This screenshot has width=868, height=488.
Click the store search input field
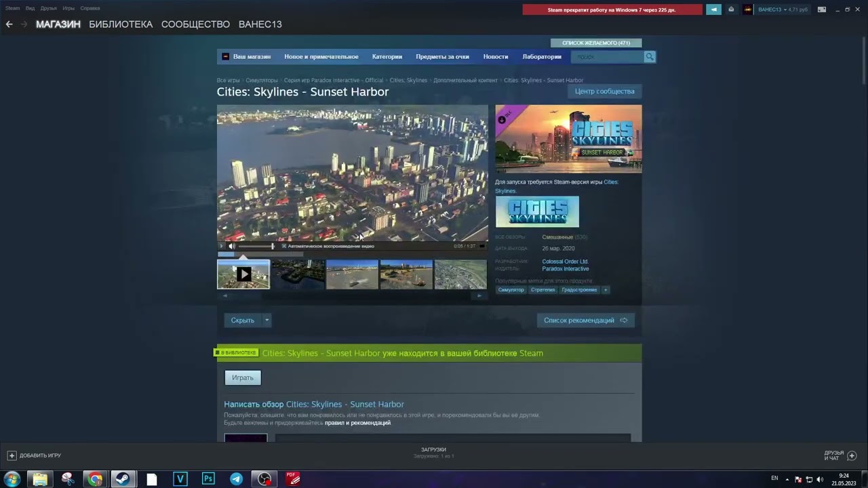point(608,57)
